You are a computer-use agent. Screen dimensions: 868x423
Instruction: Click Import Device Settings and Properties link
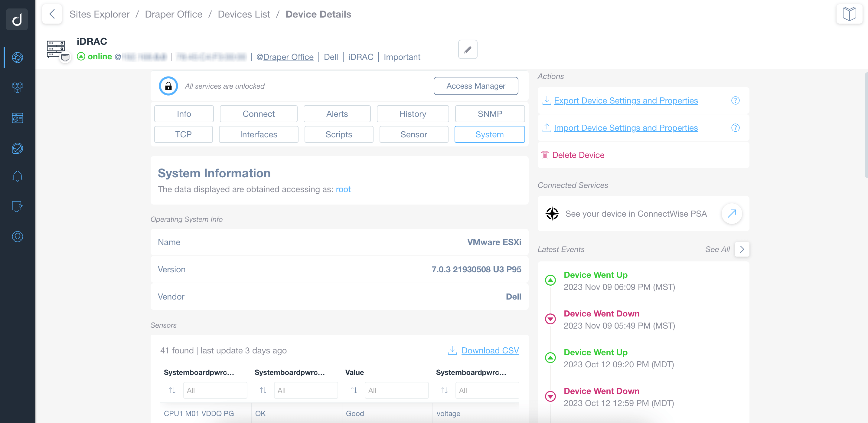click(x=626, y=128)
